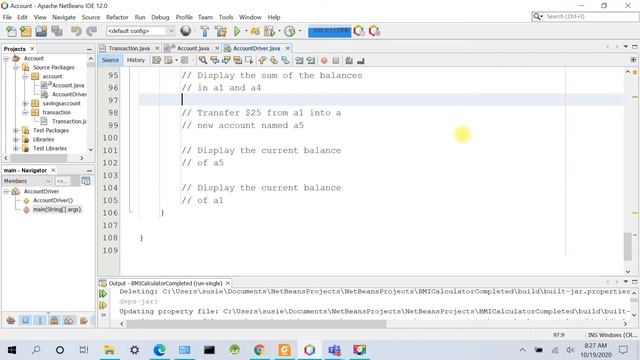The width and height of the screenshot is (640, 360).
Task: Click the Shift Line Left icon
Action: [x=299, y=60]
